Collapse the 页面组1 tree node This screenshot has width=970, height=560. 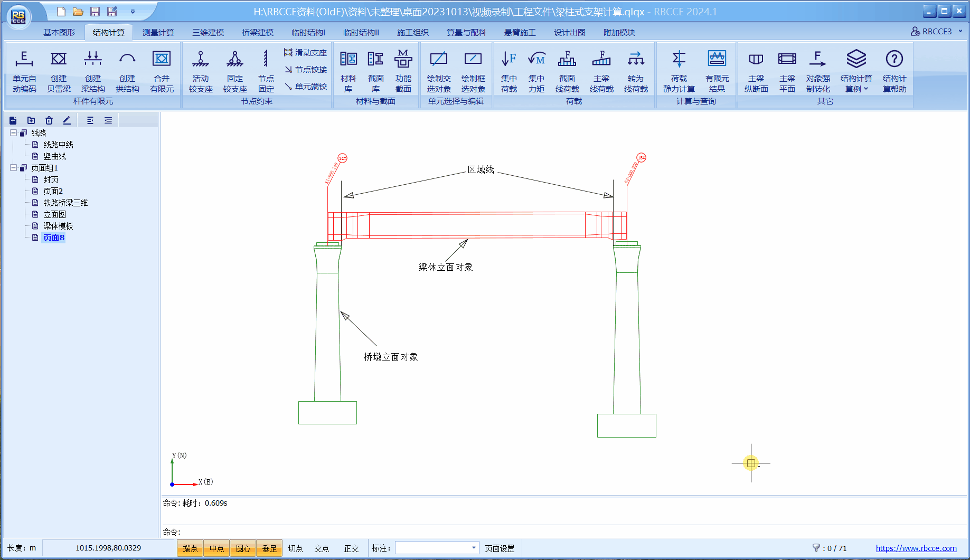click(14, 168)
